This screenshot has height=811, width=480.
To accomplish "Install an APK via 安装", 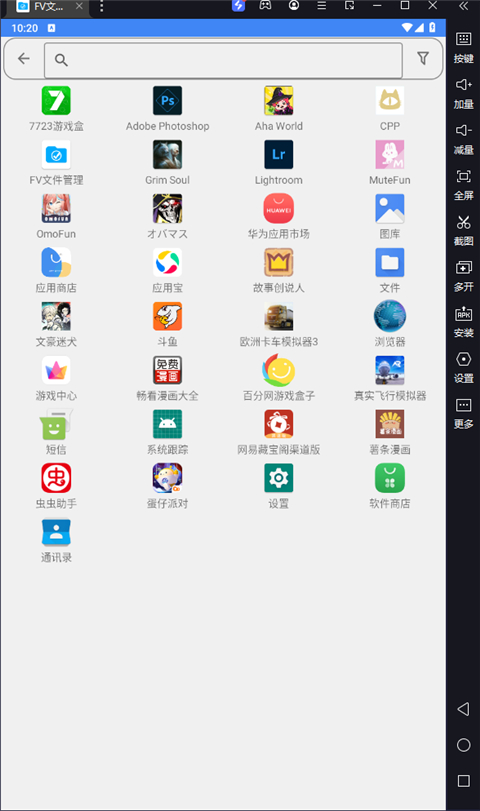I will point(463,322).
